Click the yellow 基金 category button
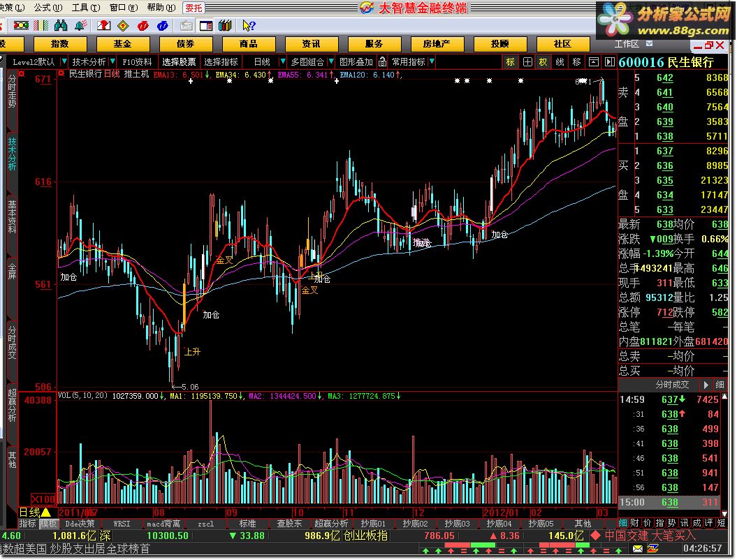This screenshot has width=737, height=560. tap(123, 44)
